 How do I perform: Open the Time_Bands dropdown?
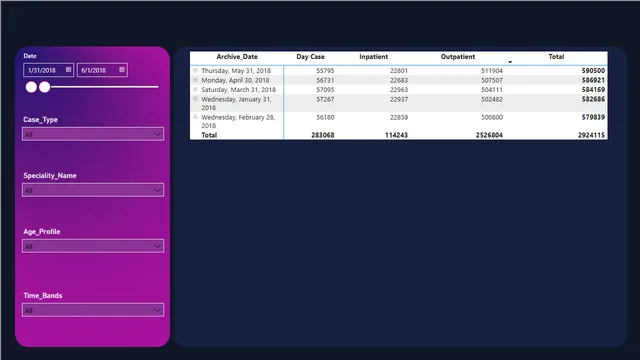pos(93,310)
